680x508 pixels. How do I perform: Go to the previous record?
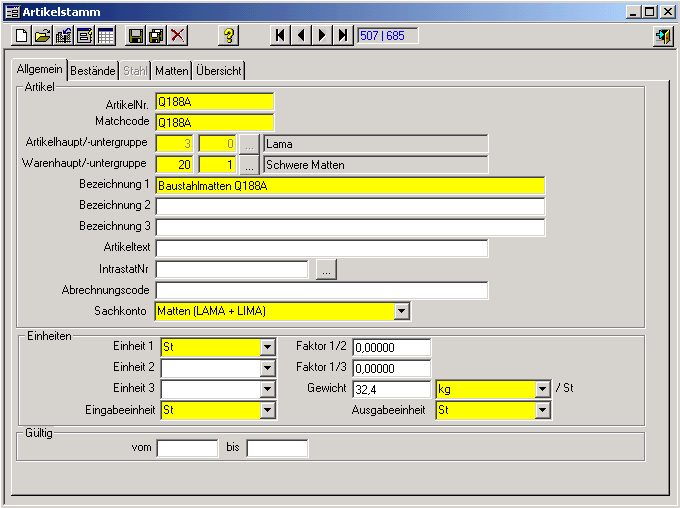(x=301, y=36)
